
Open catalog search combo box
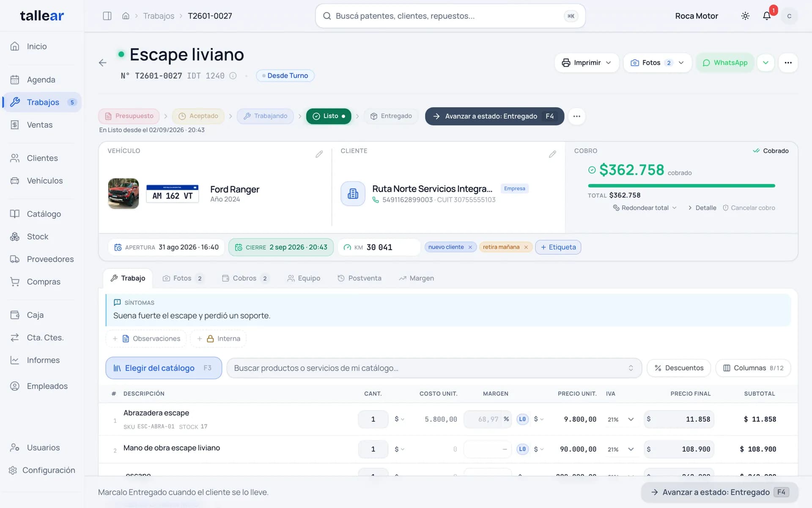(434, 368)
